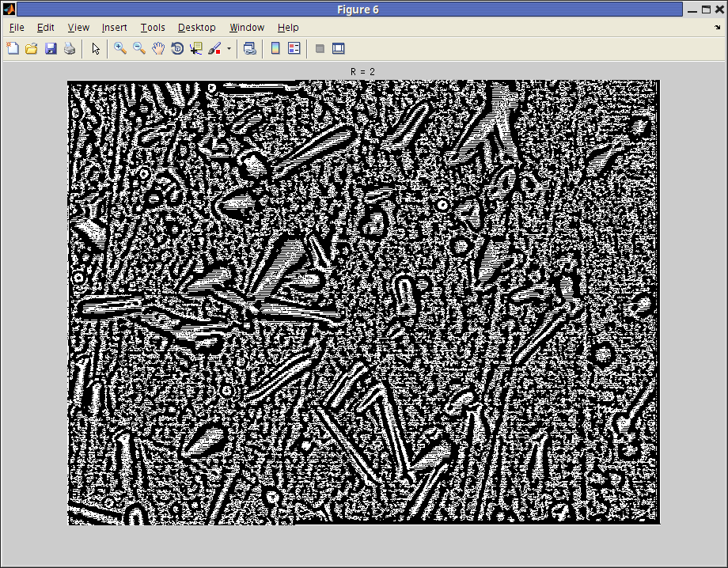Toggle the Insert Colorbar button

point(275,48)
